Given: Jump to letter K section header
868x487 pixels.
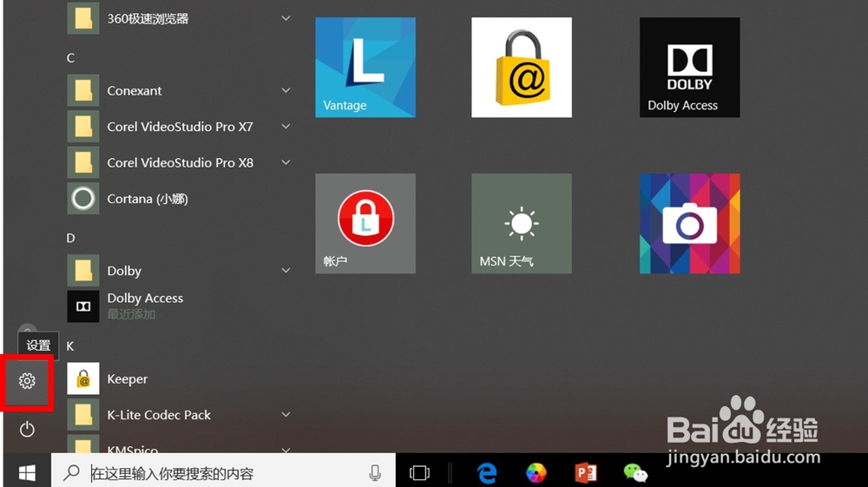Looking at the screenshot, I should click(x=70, y=346).
